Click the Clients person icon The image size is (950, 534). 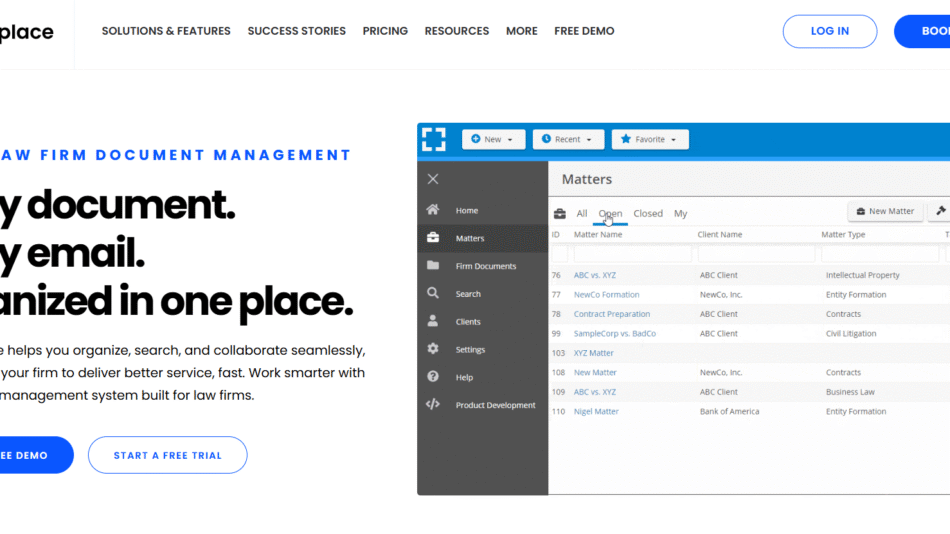point(433,322)
